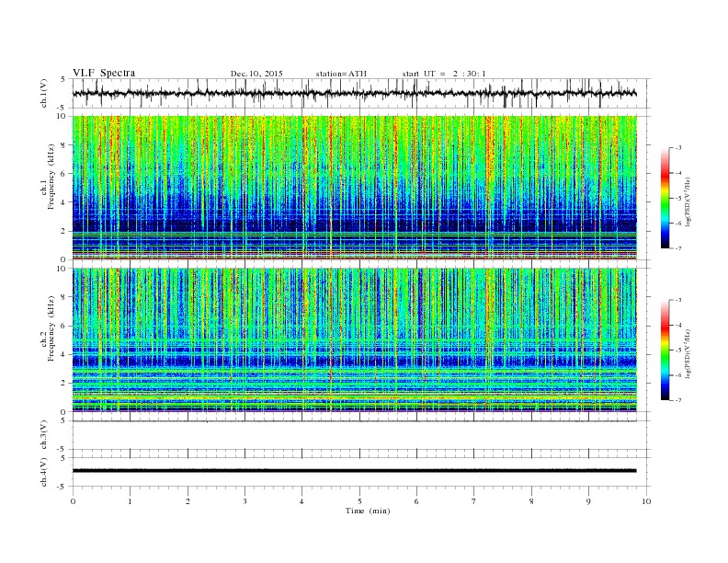Select ch.1 colorbar "log(PSD)(V²/Hz)" label

(689, 202)
